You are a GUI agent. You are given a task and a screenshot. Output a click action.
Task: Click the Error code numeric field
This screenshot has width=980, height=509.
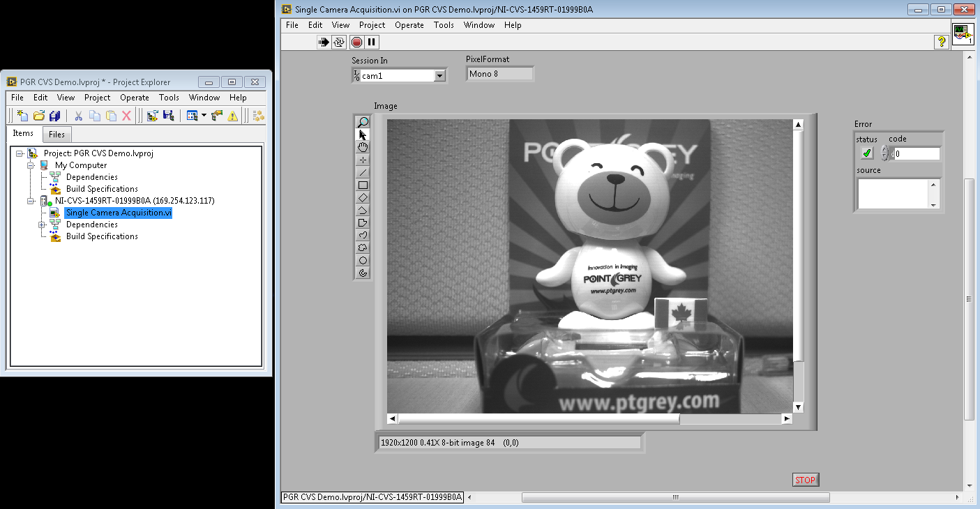pos(917,154)
